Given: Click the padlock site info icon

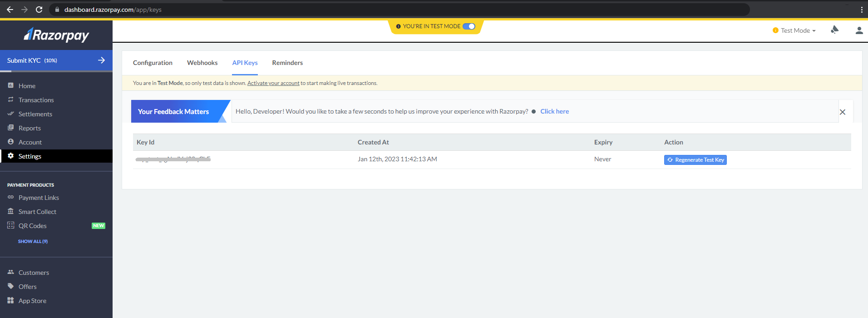Looking at the screenshot, I should tap(57, 10).
